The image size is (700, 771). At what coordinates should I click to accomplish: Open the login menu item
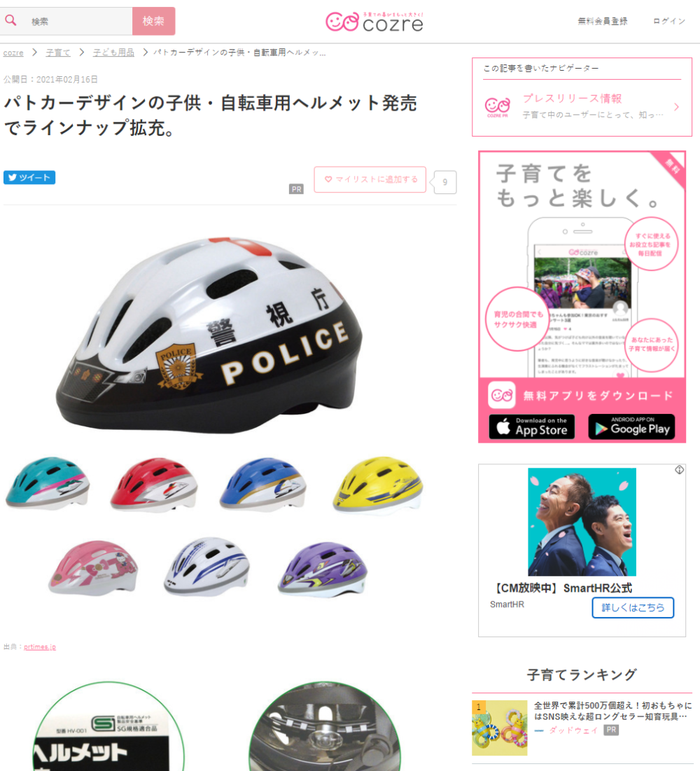669,21
